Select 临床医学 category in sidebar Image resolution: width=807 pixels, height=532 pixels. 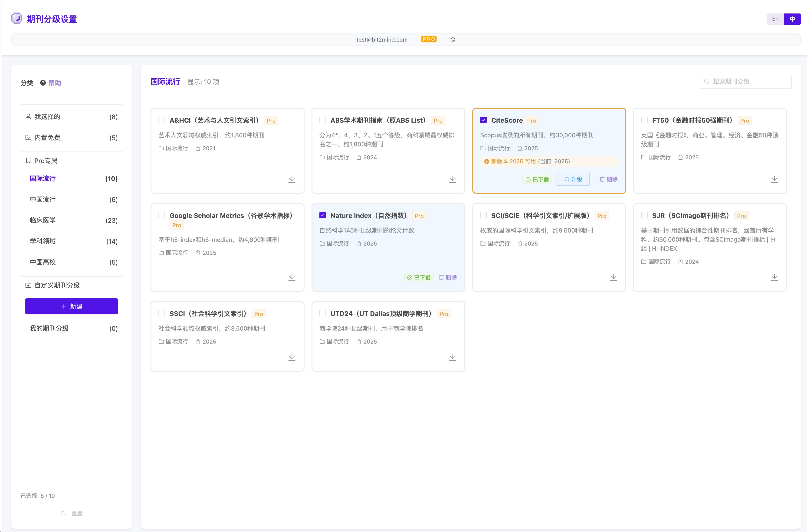click(x=43, y=220)
